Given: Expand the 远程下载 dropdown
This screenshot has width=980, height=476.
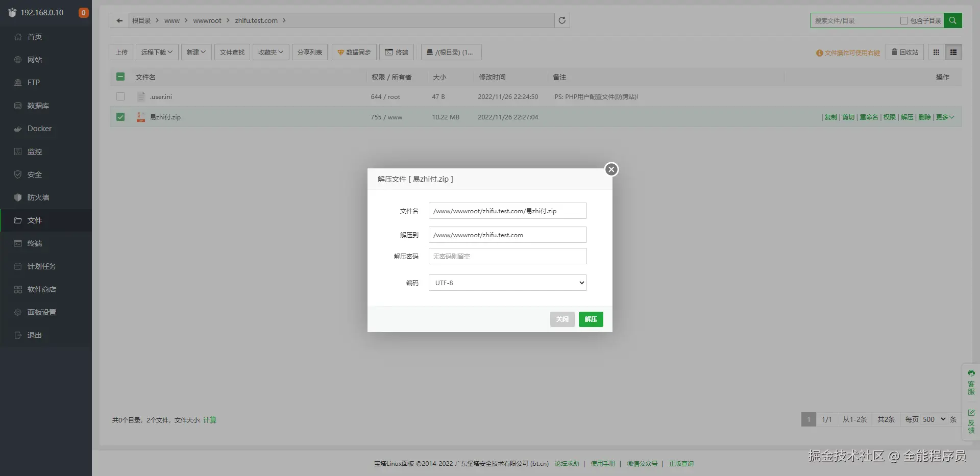Looking at the screenshot, I should click(157, 52).
